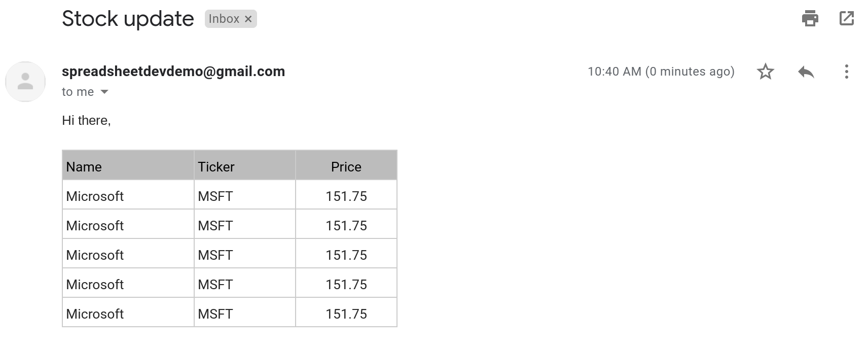Star this email message
This screenshot has width=868, height=346.
pos(765,72)
